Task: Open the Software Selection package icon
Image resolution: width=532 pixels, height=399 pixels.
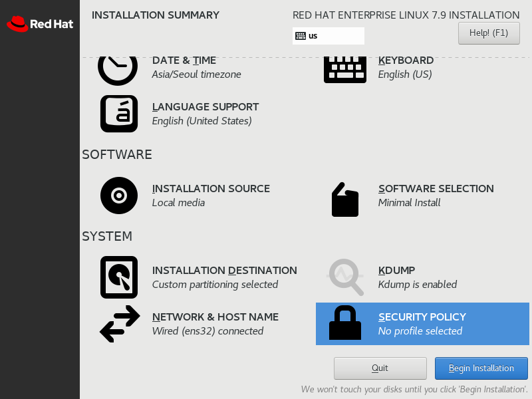Action: coord(345,199)
